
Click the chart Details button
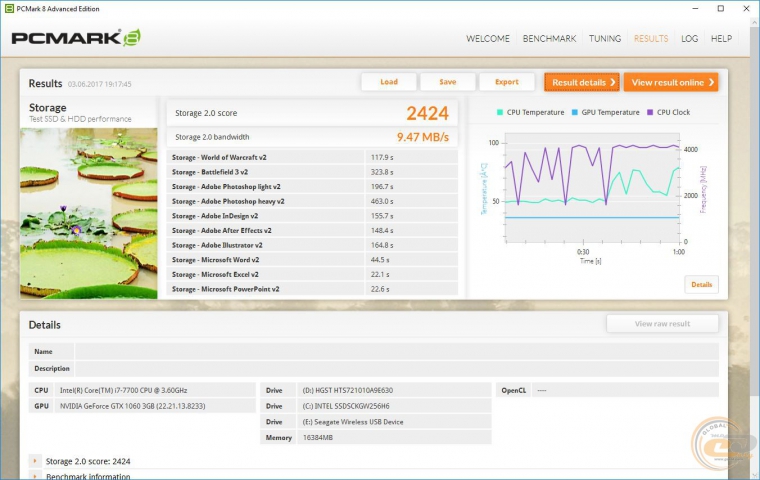click(x=701, y=285)
